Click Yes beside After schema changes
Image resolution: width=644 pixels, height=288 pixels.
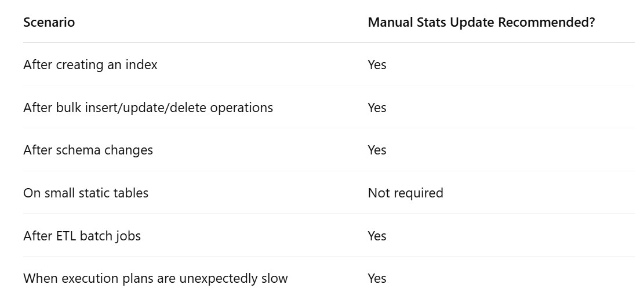point(377,150)
